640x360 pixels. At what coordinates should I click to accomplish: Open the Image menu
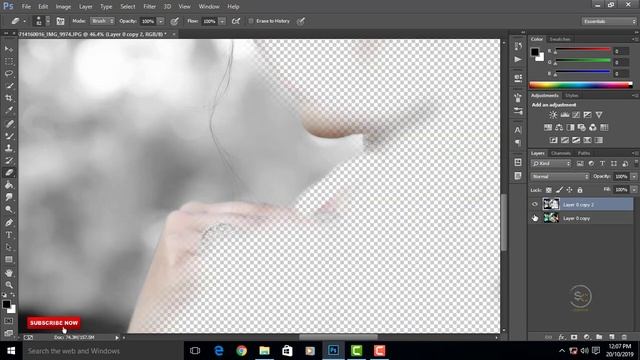coord(63,7)
